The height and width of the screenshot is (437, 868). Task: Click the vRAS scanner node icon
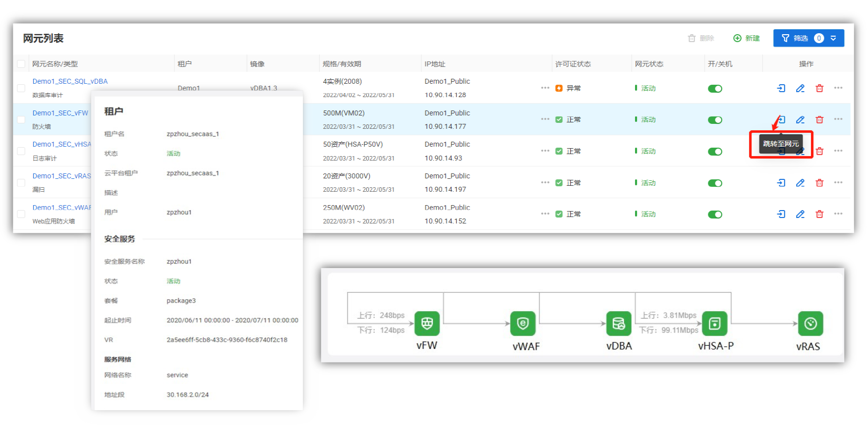(x=810, y=324)
